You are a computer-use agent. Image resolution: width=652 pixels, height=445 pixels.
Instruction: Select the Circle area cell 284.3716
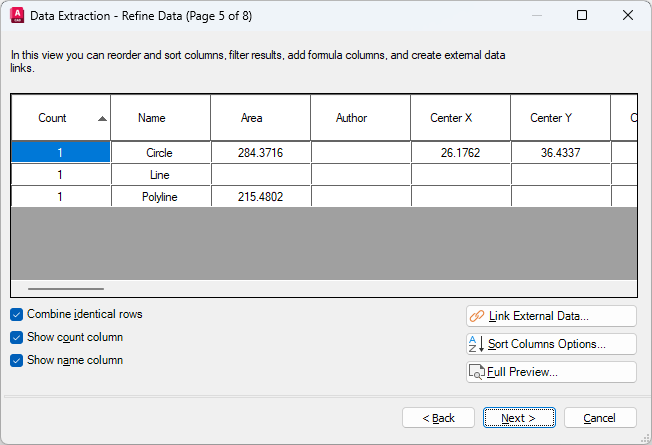pyautogui.click(x=260, y=153)
